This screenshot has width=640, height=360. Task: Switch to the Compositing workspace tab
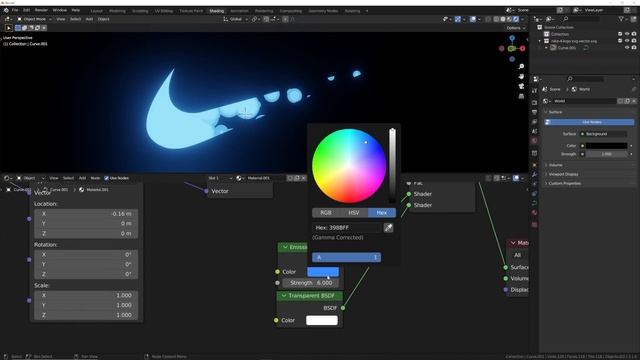291,11
